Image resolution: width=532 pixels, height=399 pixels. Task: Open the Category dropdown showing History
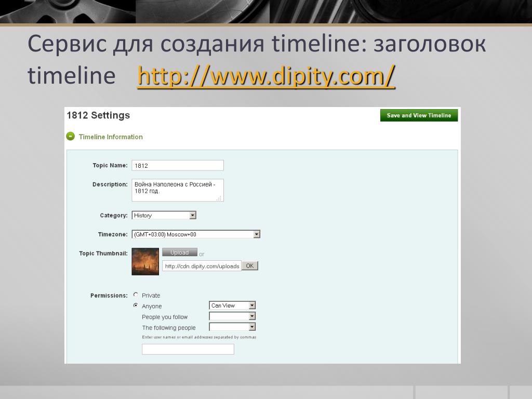pos(164,215)
